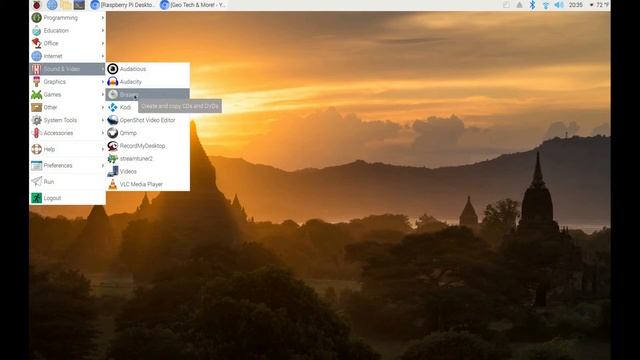Expand the Education submenu
The height and width of the screenshot is (360, 640).
(x=68, y=31)
